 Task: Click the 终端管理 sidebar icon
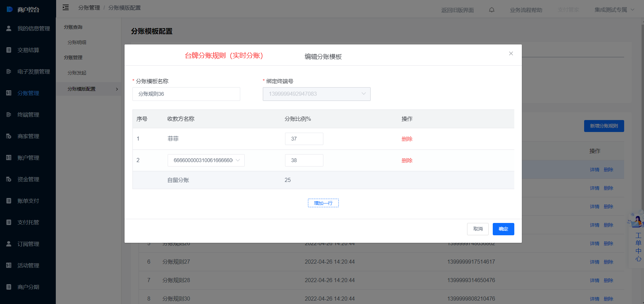click(x=9, y=115)
